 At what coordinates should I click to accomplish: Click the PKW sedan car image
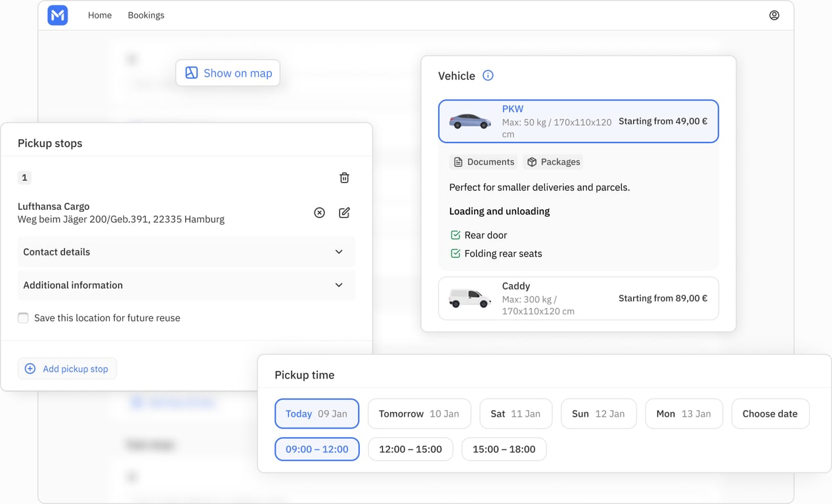coord(470,121)
